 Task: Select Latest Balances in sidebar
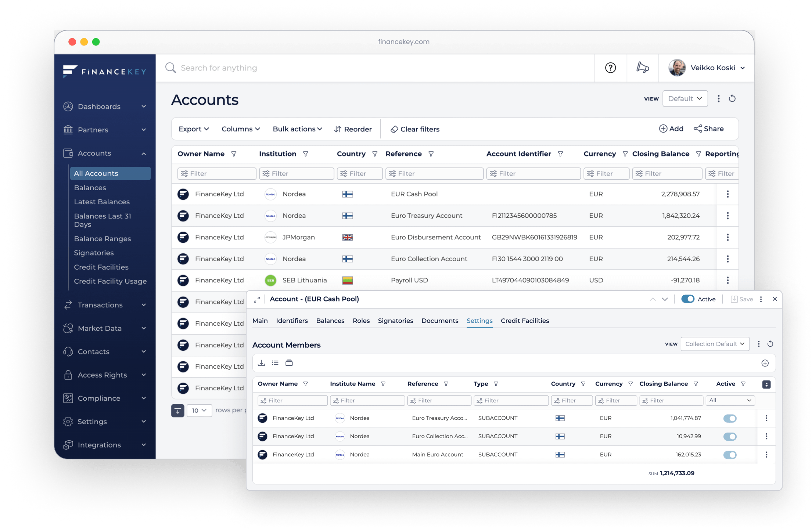102,202
